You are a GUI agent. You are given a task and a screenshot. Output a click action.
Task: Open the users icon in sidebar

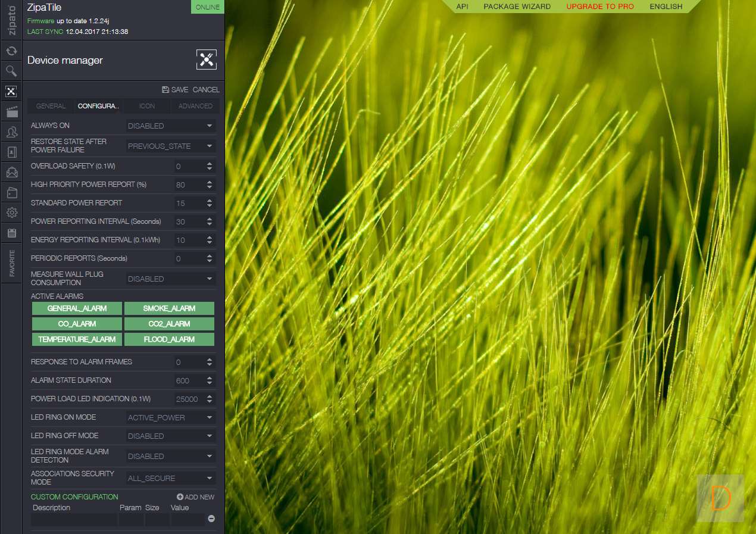(11, 132)
